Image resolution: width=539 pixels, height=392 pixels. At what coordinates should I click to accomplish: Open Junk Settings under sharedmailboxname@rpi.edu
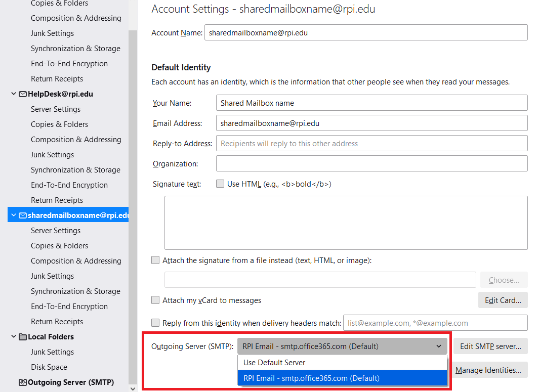tap(52, 276)
